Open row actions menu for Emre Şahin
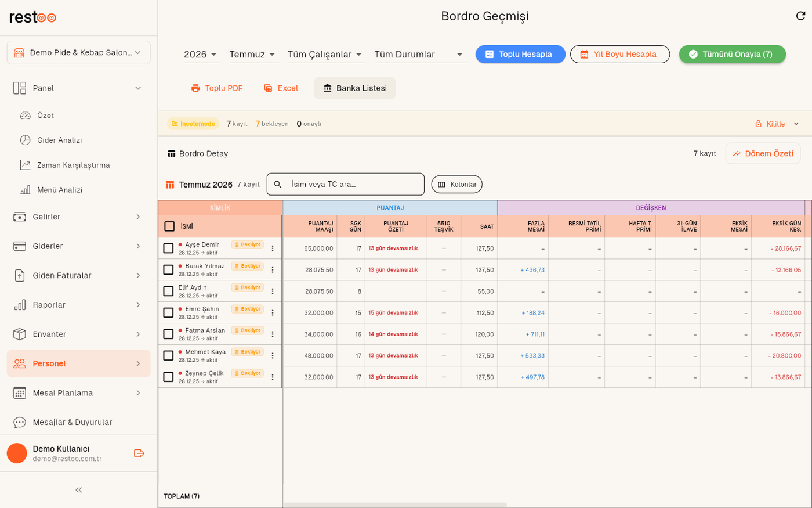Screen dimensions: 812x508 tap(273, 313)
